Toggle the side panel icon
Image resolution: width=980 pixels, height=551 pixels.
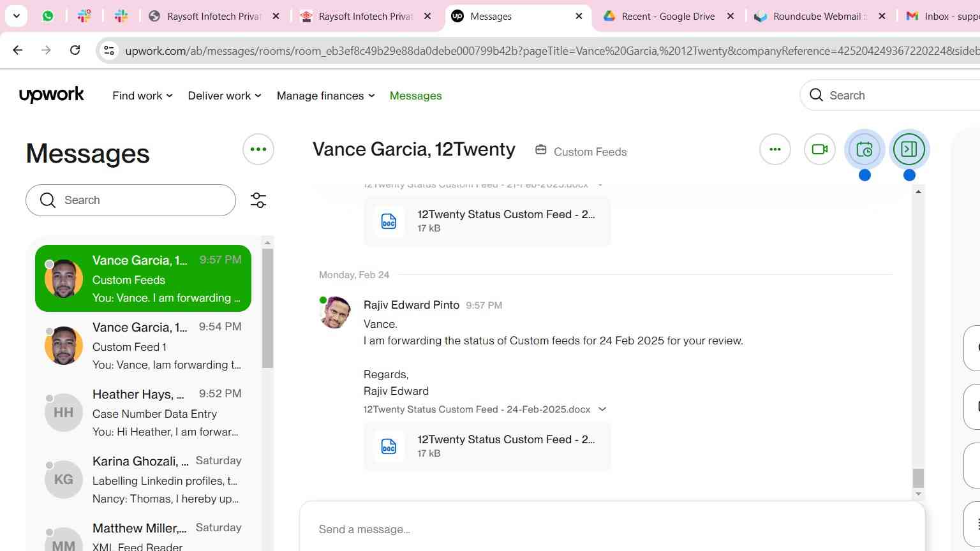(x=909, y=149)
